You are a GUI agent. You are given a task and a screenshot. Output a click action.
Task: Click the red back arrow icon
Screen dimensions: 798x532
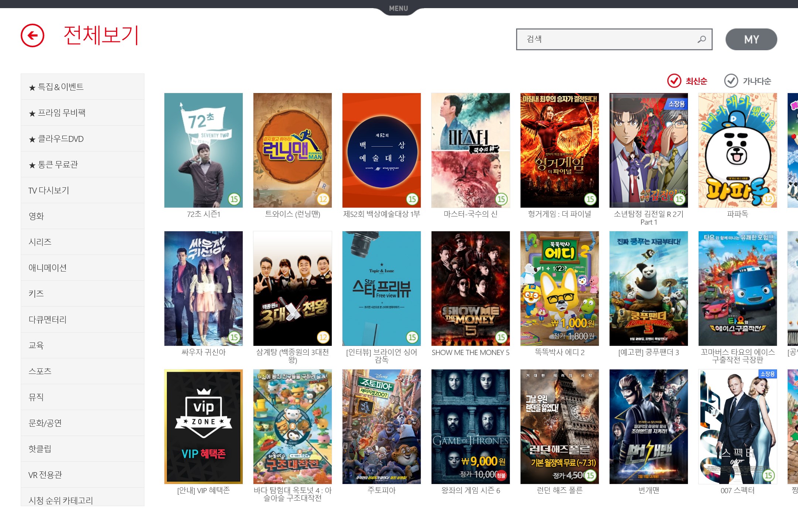(x=33, y=36)
